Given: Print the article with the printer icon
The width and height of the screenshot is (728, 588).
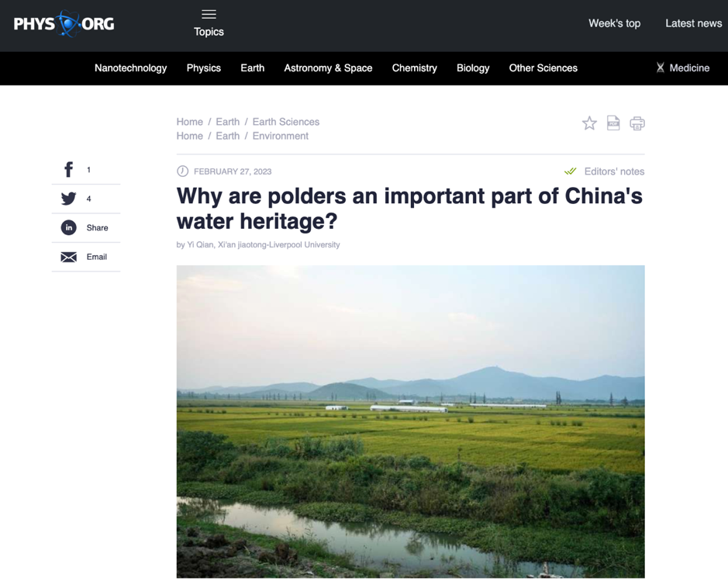Looking at the screenshot, I should (637, 123).
